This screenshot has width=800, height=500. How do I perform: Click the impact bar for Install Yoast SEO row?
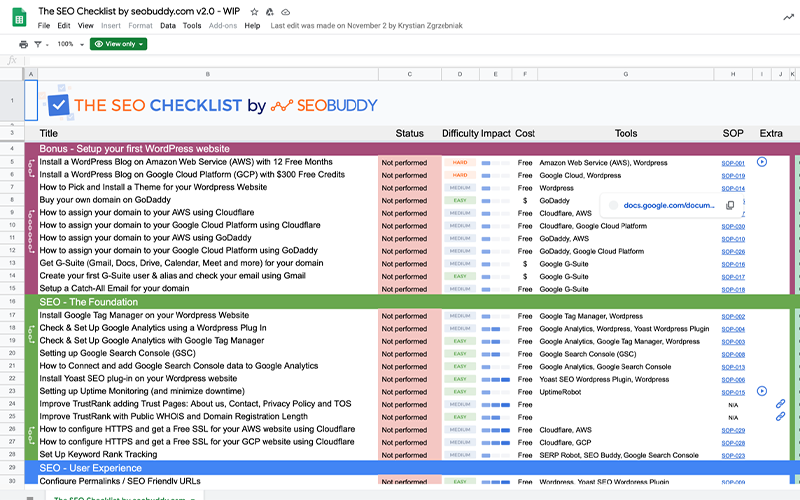(495, 380)
